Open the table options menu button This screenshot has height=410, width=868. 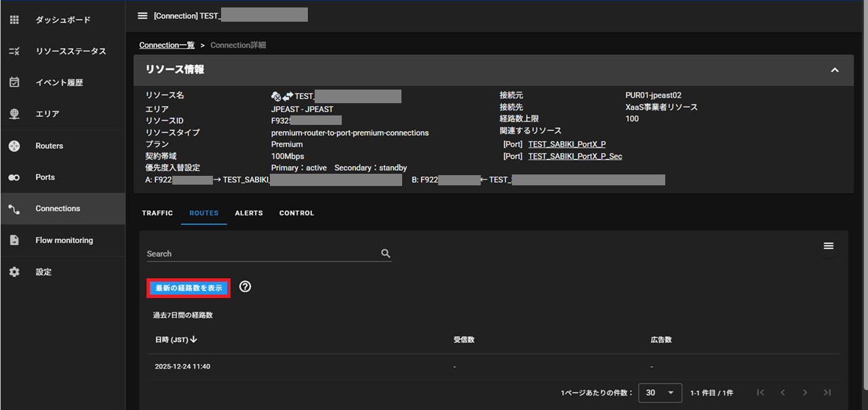[828, 246]
